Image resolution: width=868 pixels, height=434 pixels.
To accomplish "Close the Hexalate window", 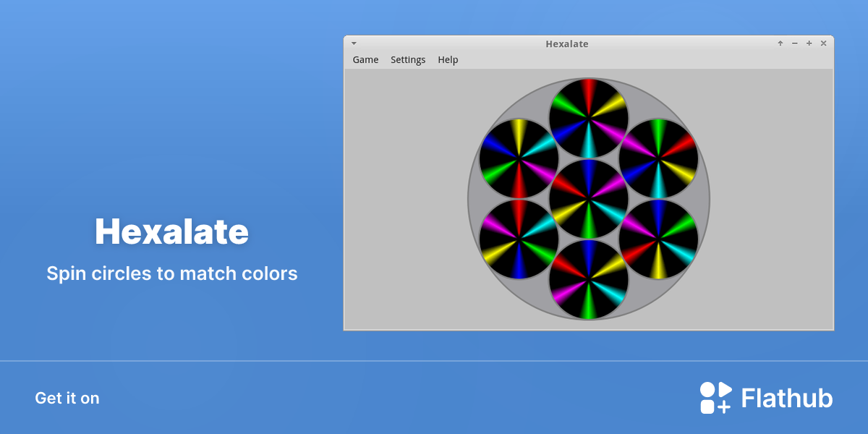I will point(824,43).
